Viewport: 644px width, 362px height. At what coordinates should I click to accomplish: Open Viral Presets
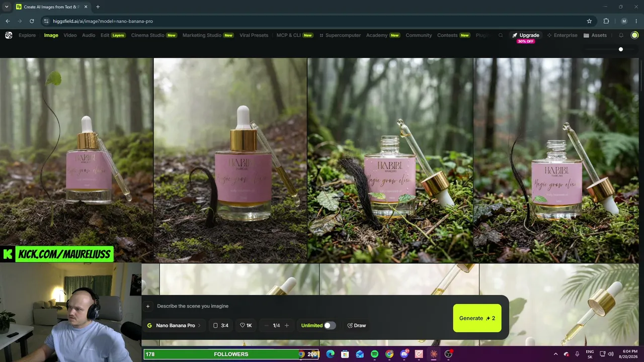coord(254,35)
